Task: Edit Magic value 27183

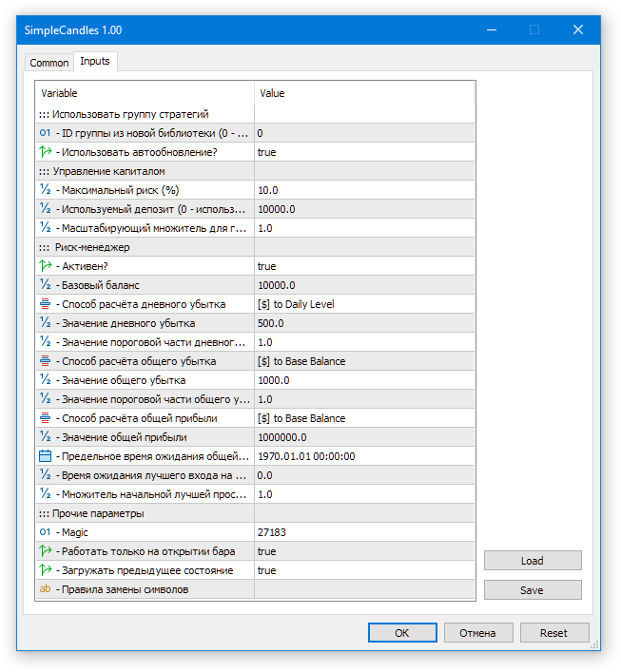Action: coord(364,532)
